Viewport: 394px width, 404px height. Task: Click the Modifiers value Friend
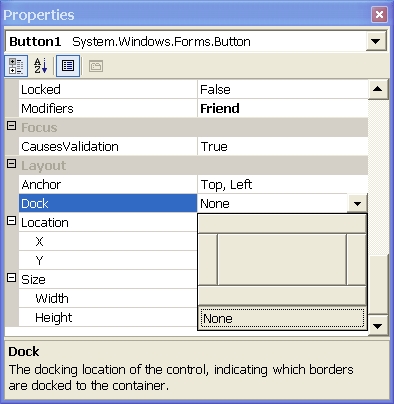pyautogui.click(x=220, y=108)
